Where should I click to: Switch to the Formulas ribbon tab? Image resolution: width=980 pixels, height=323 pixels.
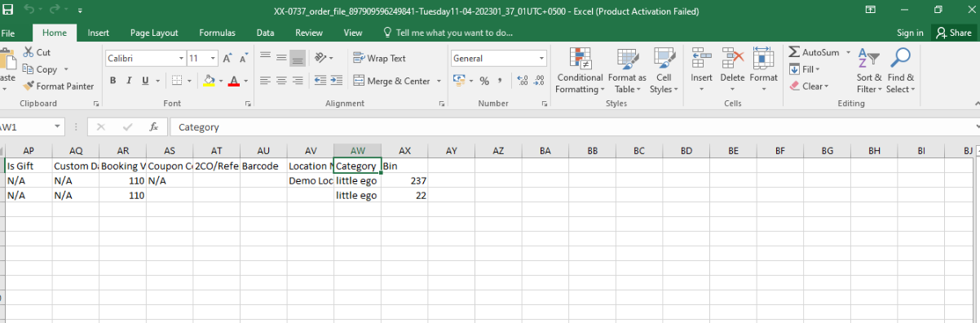coord(217,33)
